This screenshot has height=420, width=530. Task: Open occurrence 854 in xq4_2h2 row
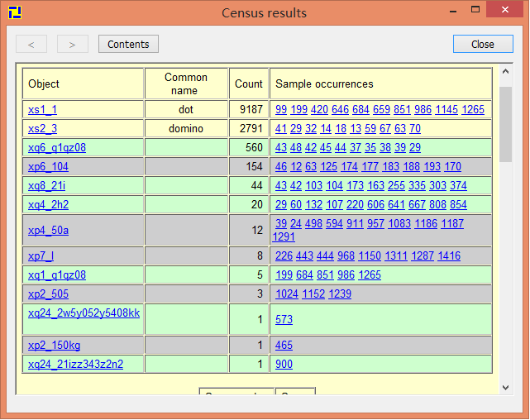point(458,204)
